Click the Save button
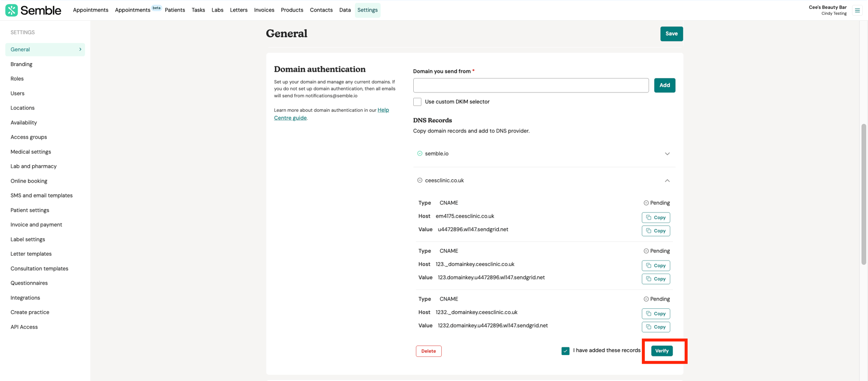868x381 pixels. [x=671, y=34]
